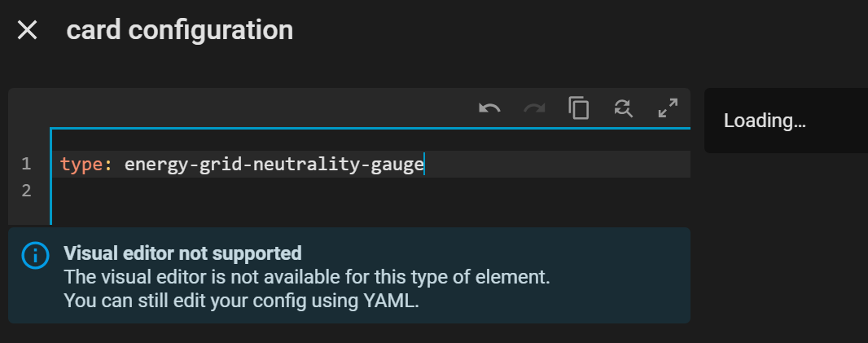Click line number 2 in the gutter
This screenshot has width=868, height=343.
point(27,191)
